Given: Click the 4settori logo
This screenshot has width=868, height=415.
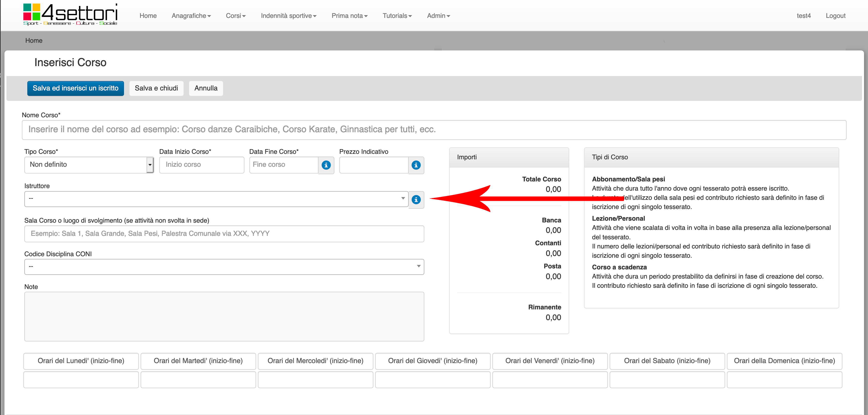Looking at the screenshot, I should [70, 14].
